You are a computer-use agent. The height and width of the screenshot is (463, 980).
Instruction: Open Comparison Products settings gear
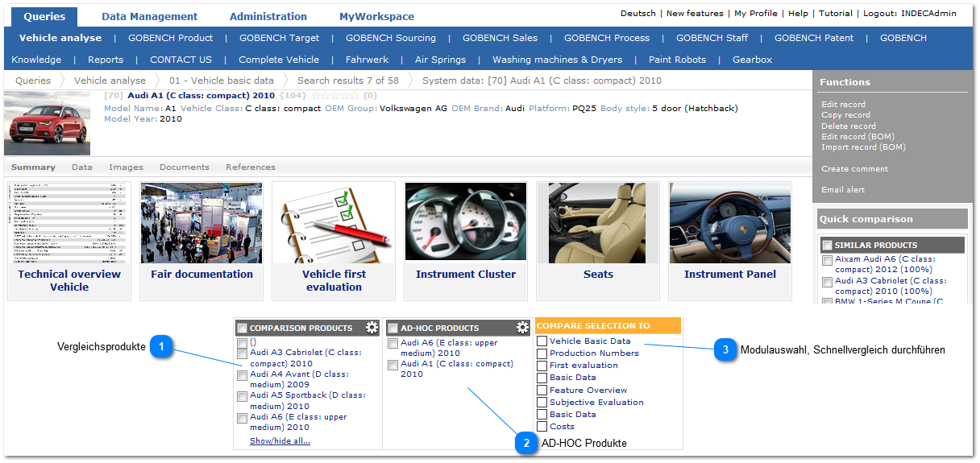(x=372, y=328)
